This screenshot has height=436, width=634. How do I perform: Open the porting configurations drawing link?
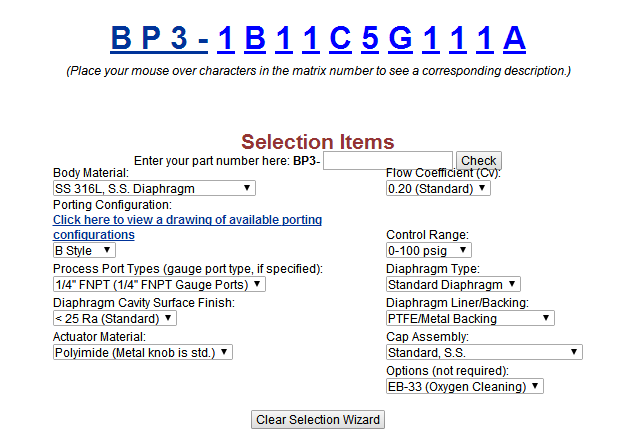click(x=187, y=227)
